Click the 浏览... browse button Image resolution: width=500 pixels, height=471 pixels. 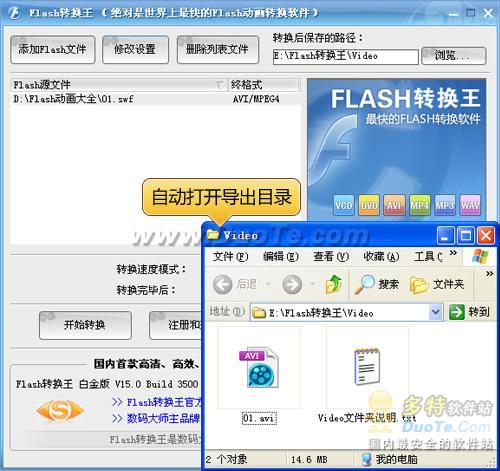(x=454, y=56)
